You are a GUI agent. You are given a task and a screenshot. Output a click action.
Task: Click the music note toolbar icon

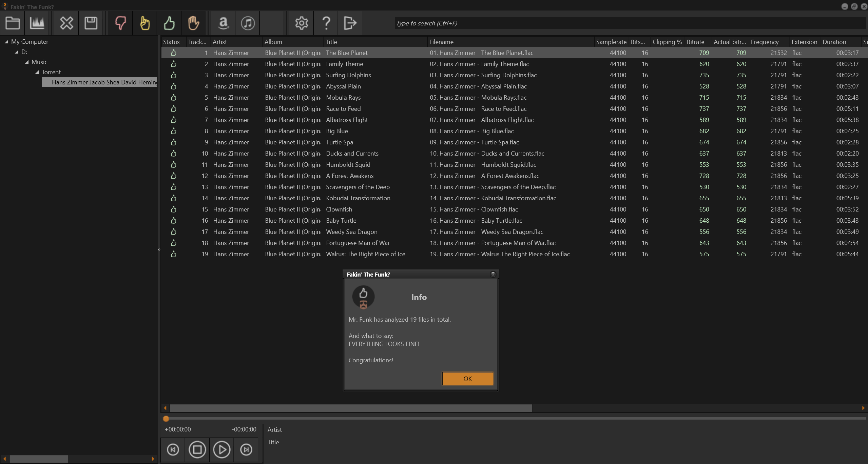248,23
